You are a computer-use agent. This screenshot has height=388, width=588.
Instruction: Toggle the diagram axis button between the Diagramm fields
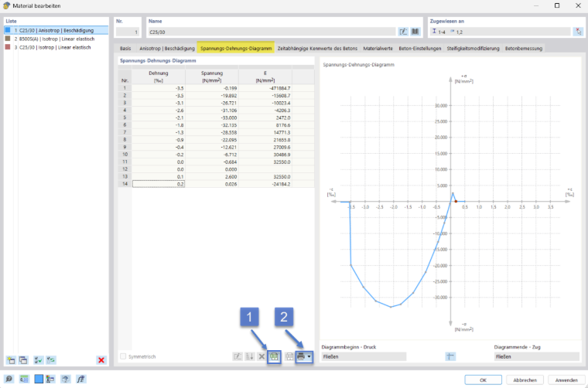click(x=450, y=356)
